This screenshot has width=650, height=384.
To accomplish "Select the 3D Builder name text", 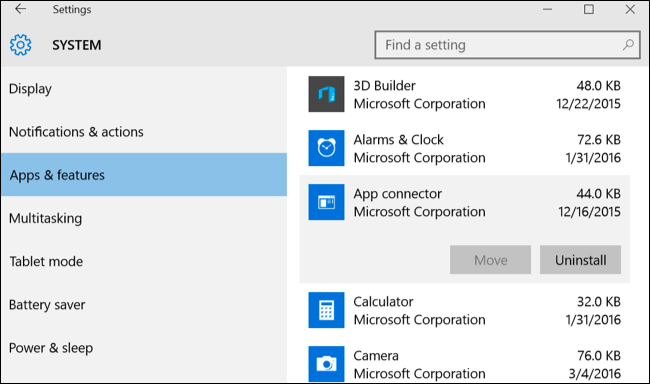I will click(x=384, y=85).
